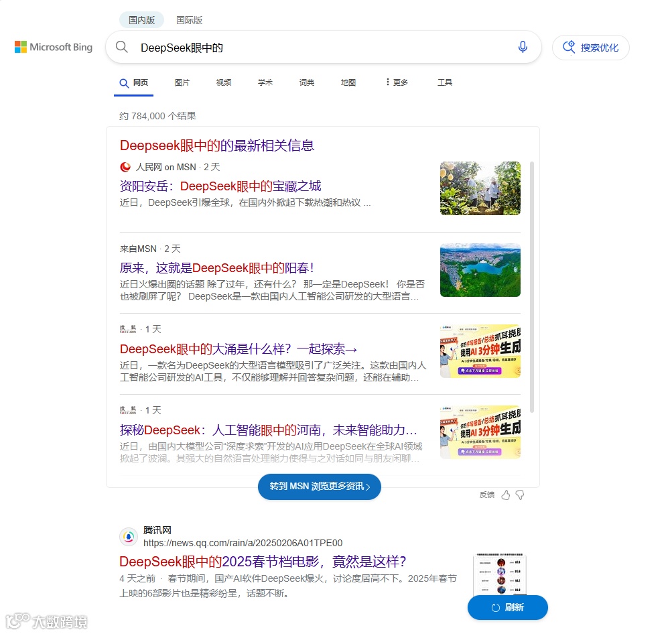This screenshot has height=634, width=672.
Task: Click the thumbs up feedback icon
Action: click(506, 495)
